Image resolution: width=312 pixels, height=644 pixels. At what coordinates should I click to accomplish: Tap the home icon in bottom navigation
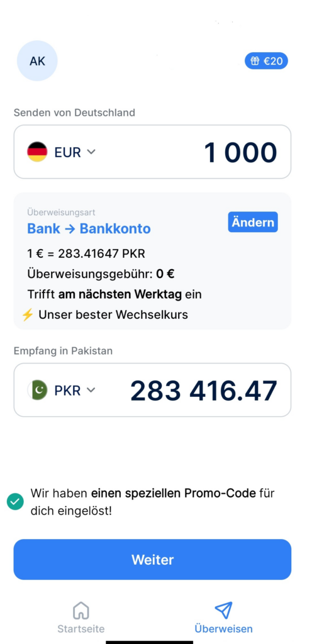tap(81, 610)
